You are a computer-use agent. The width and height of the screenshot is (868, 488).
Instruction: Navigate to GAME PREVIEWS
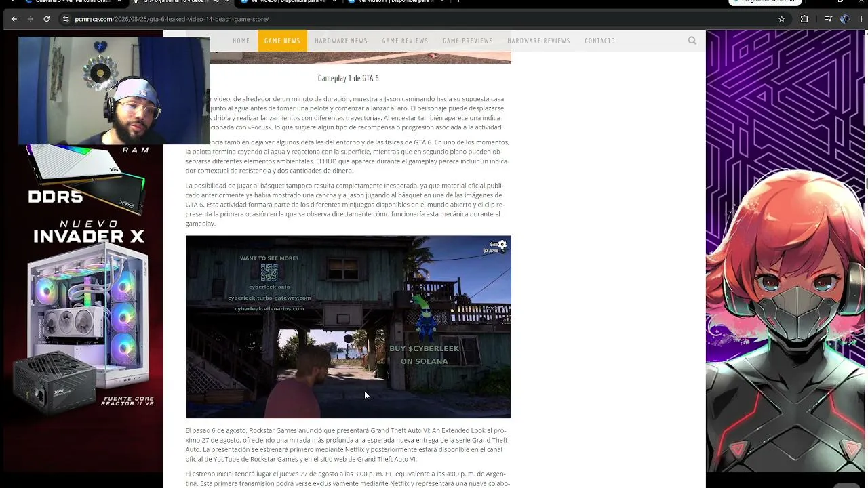(468, 41)
